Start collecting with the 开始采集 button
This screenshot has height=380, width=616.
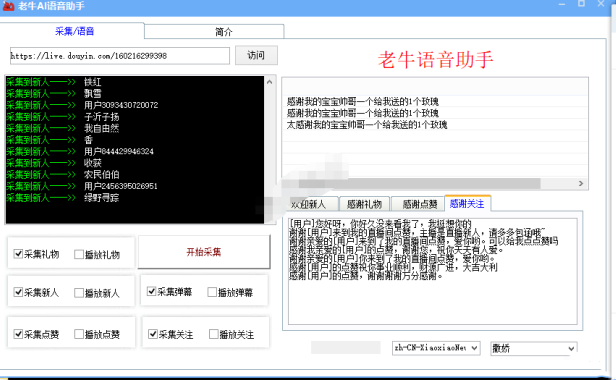click(x=204, y=252)
